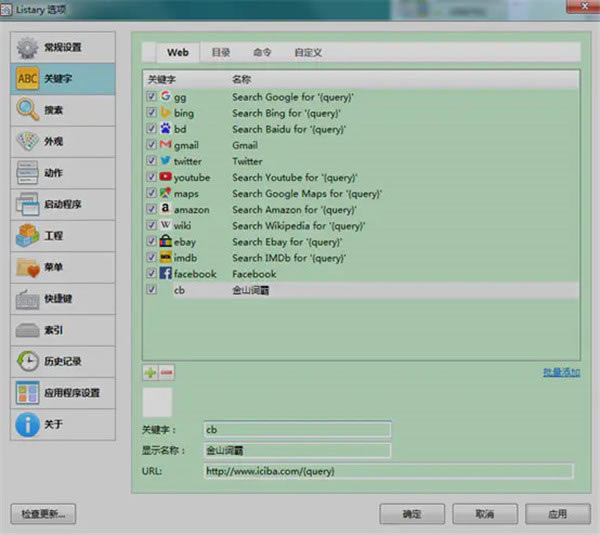Click the green plus add keyword icon
This screenshot has height=535, width=600.
[150, 372]
